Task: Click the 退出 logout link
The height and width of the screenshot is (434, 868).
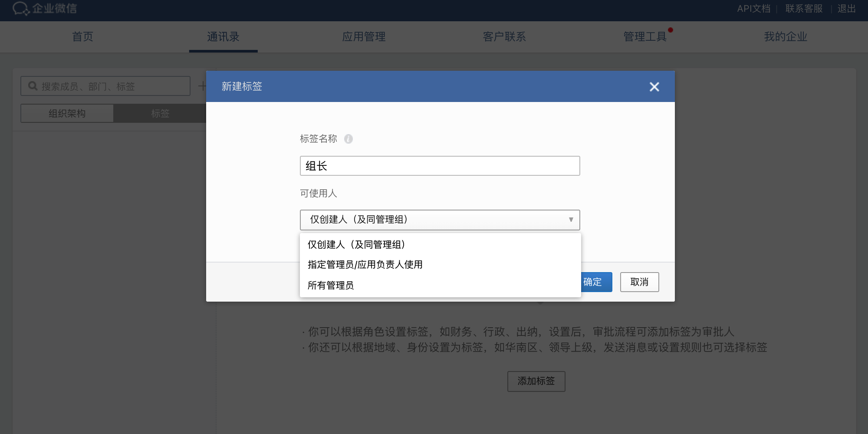Action: pyautogui.click(x=846, y=9)
